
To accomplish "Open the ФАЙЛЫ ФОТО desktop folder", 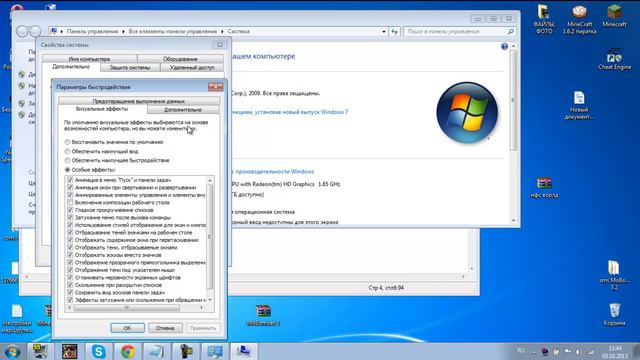I will pyautogui.click(x=544, y=19).
